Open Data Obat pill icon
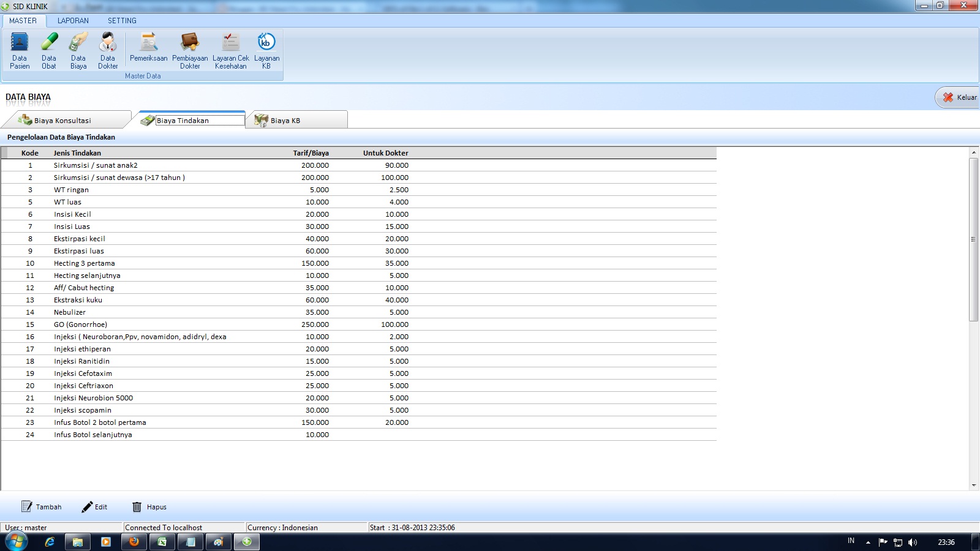This screenshot has width=980, height=551. pyautogui.click(x=49, y=50)
